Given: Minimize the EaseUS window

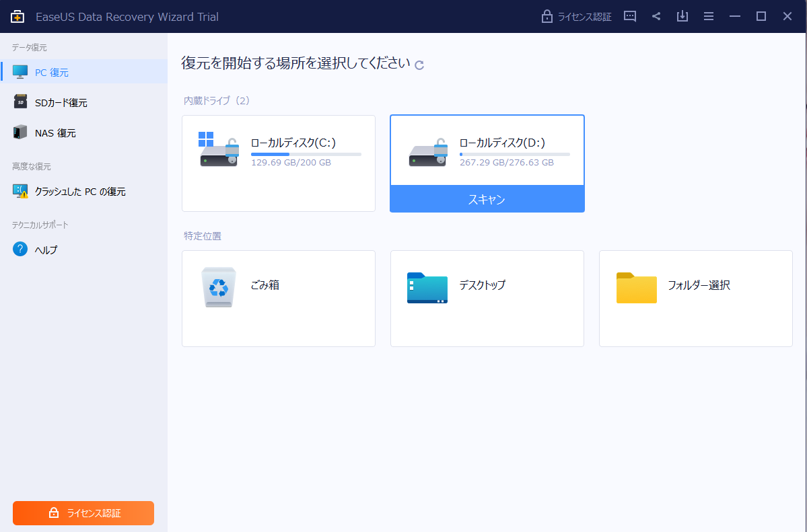Looking at the screenshot, I should click(x=735, y=16).
